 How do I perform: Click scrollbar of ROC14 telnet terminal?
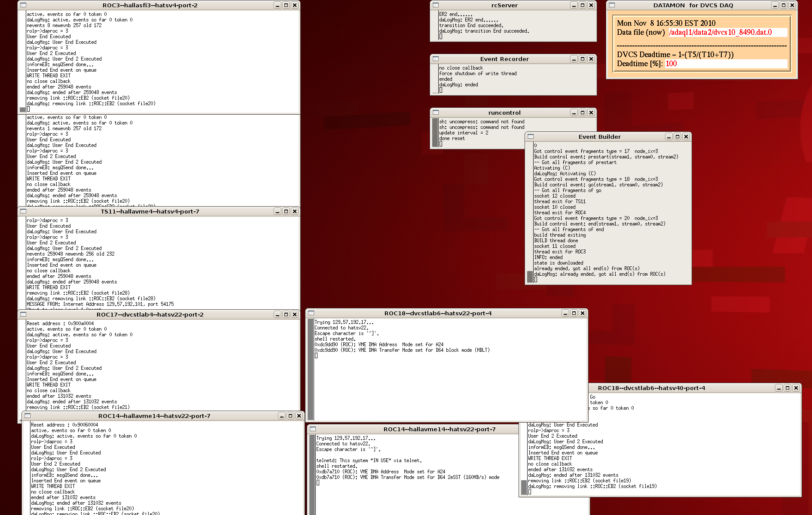tap(312, 475)
